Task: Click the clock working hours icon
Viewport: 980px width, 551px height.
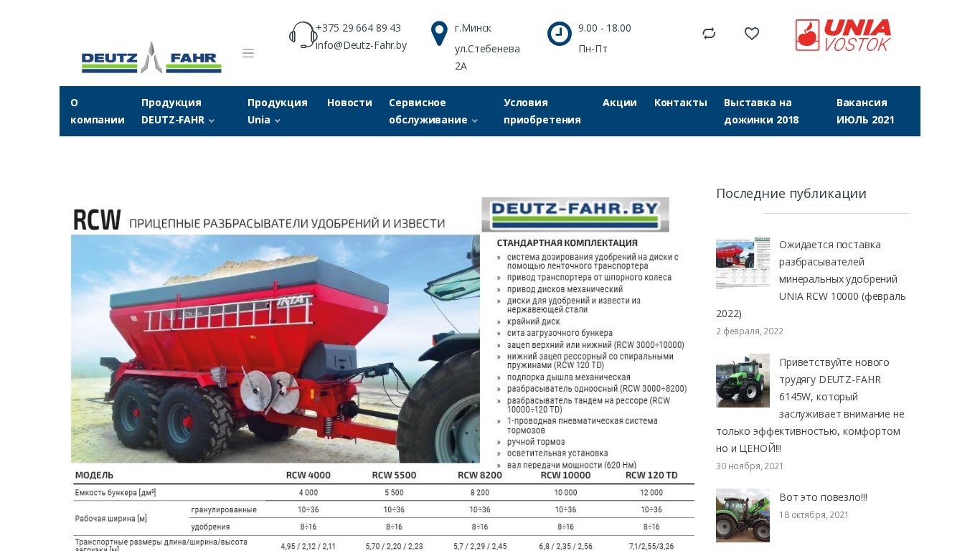Action: 560,34
